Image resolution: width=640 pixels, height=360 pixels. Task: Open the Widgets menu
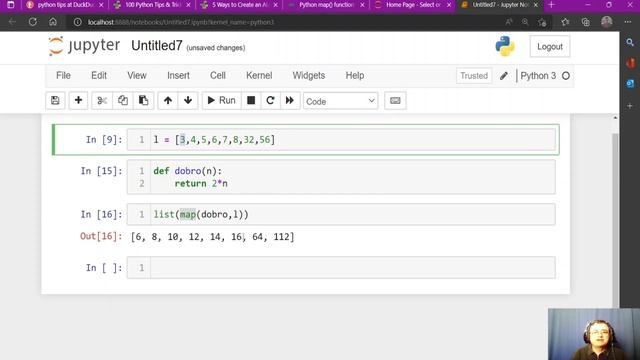309,76
